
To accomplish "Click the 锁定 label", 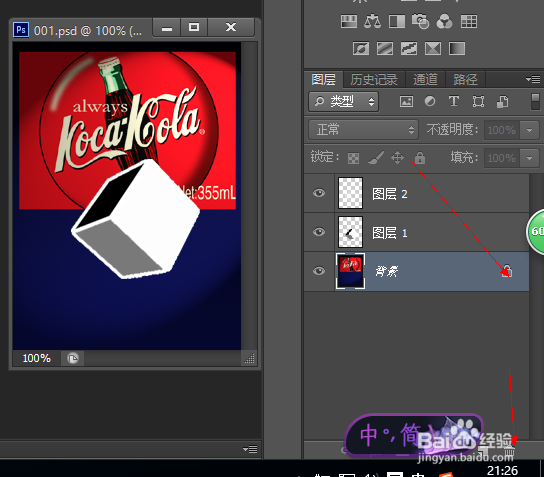I will [325, 157].
